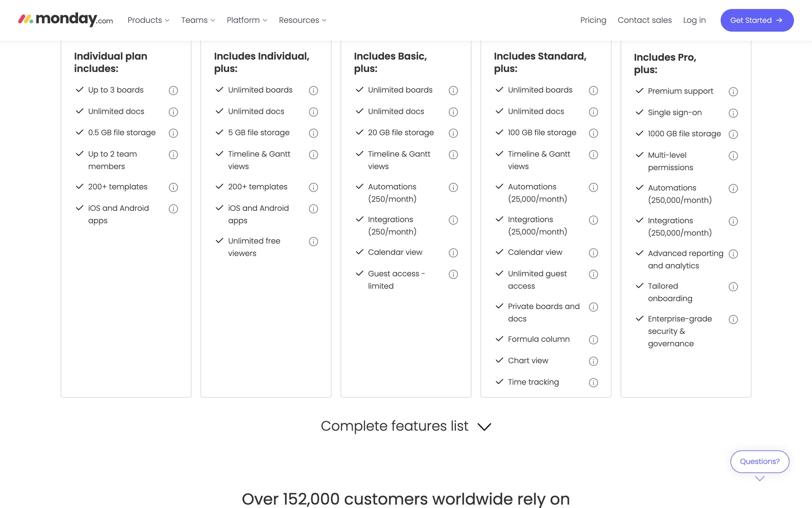Open the Questions? chat bubble

760,461
